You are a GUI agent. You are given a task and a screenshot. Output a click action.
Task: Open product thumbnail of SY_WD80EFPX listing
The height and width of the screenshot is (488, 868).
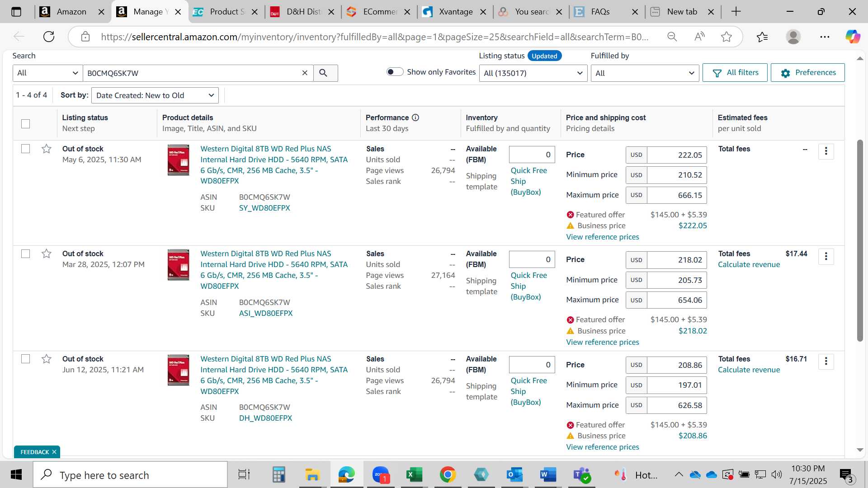tap(178, 160)
